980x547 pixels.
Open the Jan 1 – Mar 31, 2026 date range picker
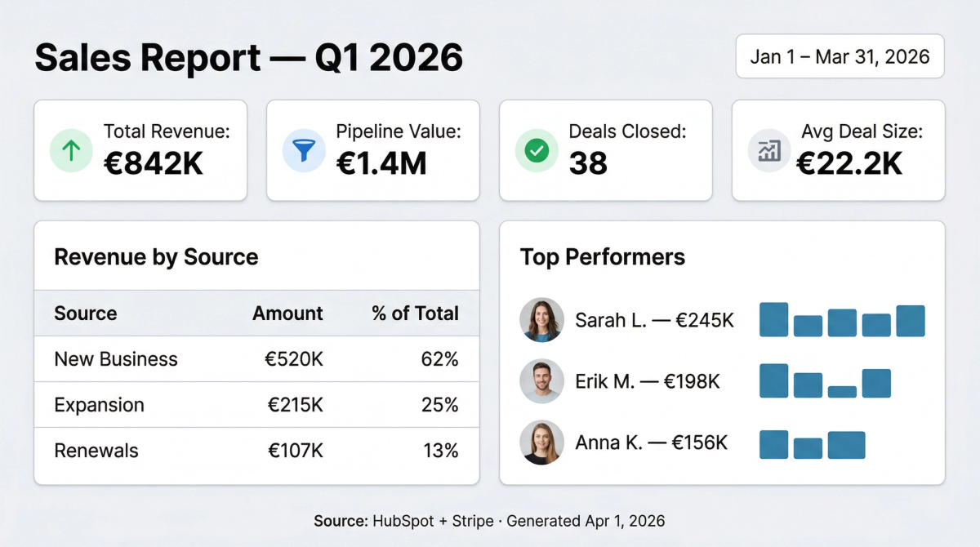840,56
